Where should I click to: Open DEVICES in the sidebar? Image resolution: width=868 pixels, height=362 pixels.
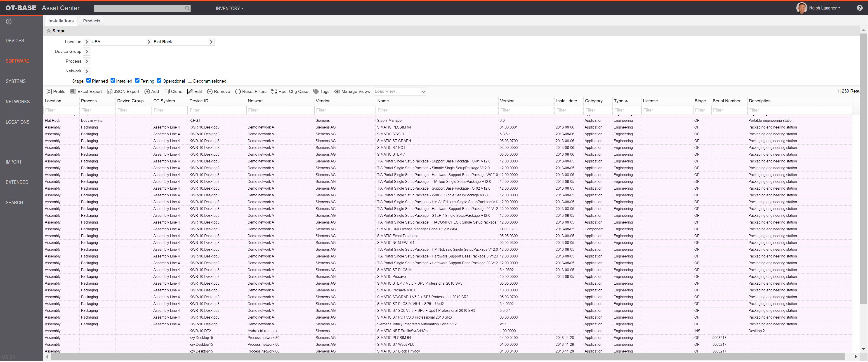tap(15, 41)
